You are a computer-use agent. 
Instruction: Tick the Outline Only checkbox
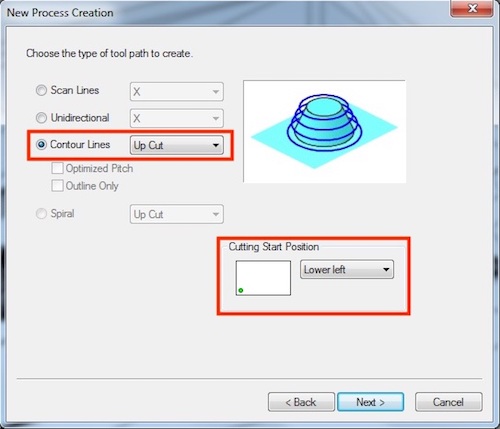[57, 186]
